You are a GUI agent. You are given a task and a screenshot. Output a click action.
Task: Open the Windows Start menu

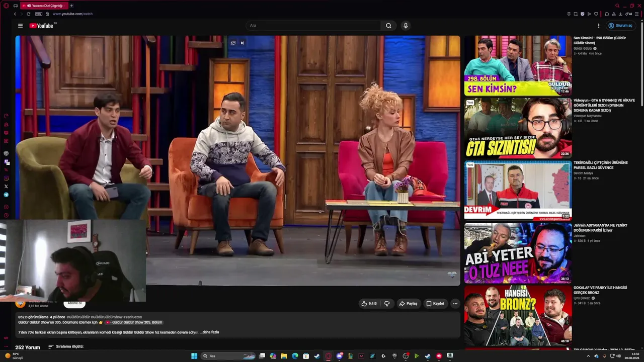194,356
